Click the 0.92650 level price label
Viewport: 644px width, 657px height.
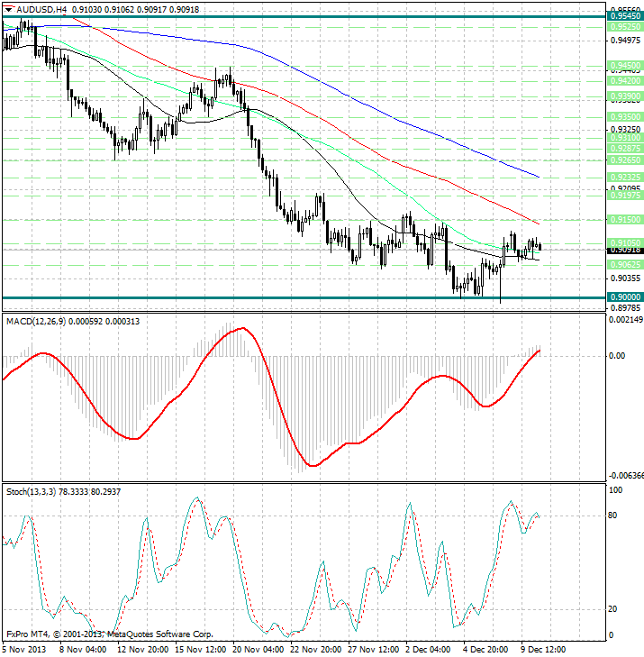[x=625, y=160]
